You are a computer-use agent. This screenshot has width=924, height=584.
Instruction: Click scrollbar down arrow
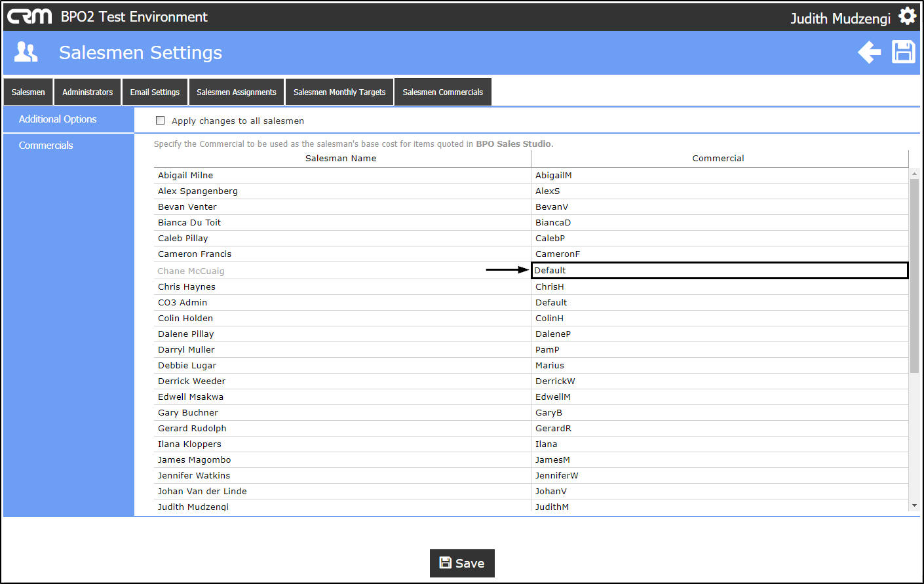[914, 505]
